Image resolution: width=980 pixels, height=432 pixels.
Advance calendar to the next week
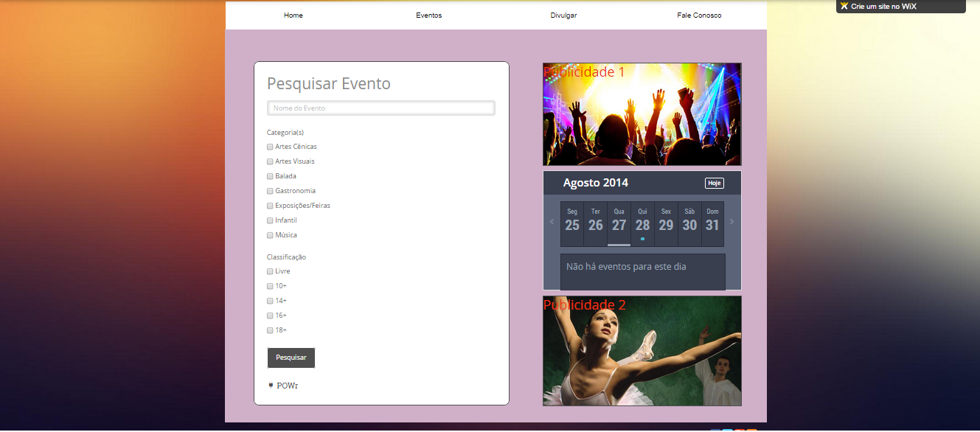pyautogui.click(x=731, y=222)
